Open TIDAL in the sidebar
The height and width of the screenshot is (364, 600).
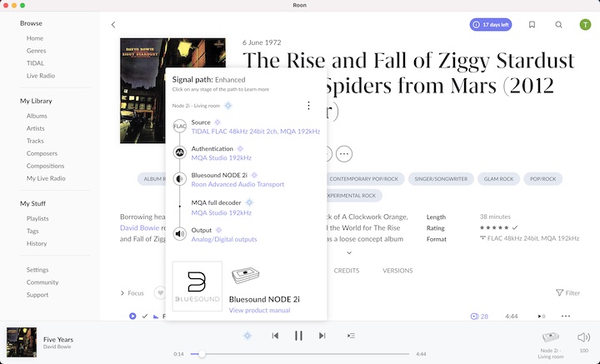[35, 63]
